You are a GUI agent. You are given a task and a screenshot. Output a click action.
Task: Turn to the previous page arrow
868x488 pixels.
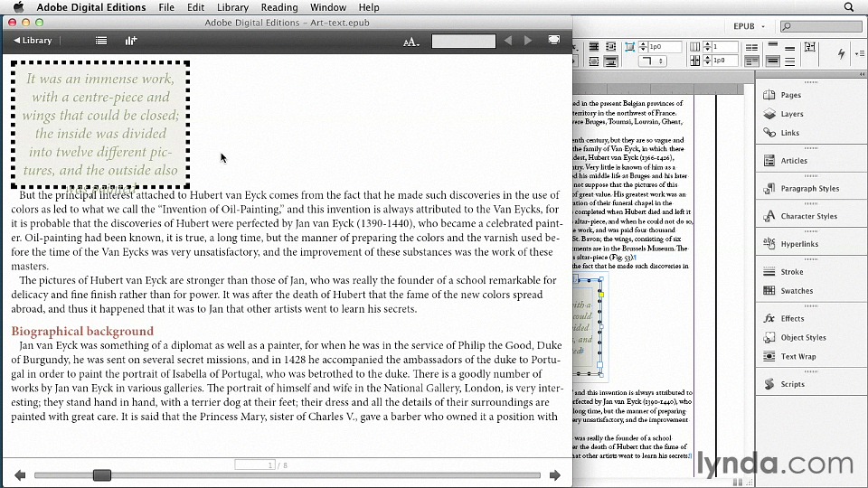tap(20, 475)
